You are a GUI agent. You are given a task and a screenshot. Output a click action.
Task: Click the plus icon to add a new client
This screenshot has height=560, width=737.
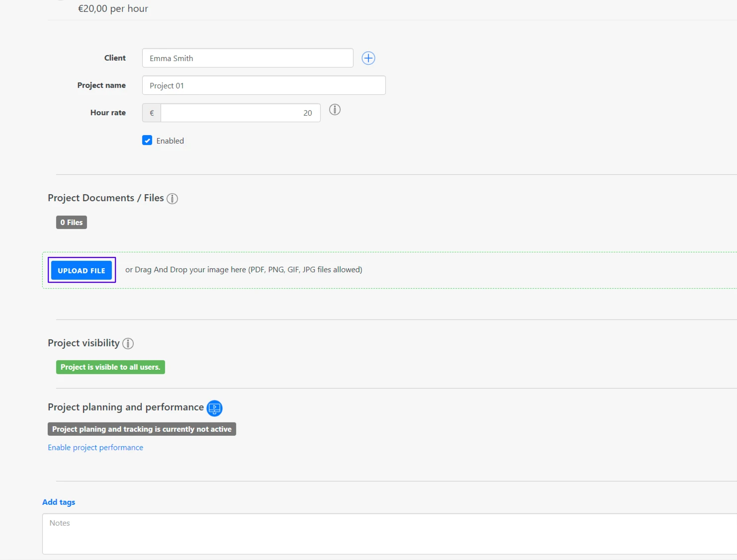[368, 58]
